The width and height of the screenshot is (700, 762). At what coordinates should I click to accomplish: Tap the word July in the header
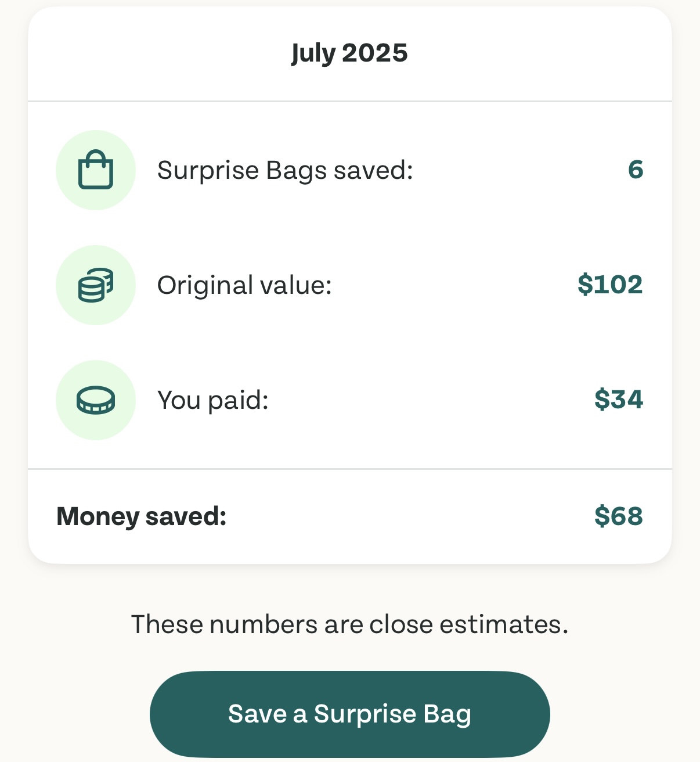(313, 54)
